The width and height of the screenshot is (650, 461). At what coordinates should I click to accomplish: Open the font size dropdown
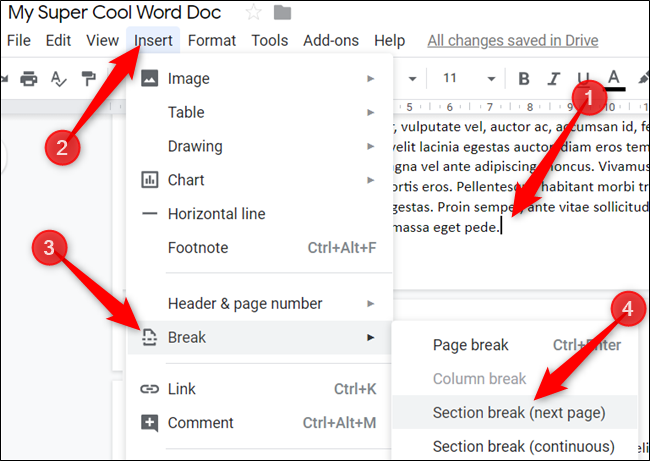[460, 78]
